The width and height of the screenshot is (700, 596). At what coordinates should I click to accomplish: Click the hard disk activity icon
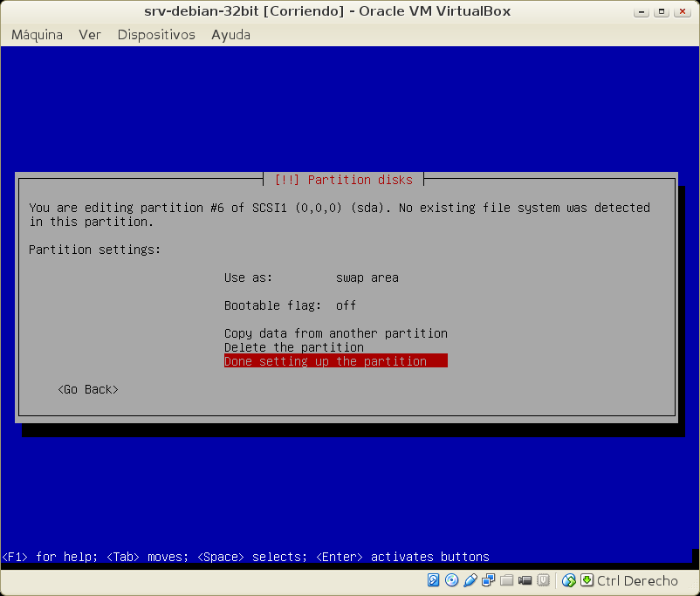coord(434,580)
